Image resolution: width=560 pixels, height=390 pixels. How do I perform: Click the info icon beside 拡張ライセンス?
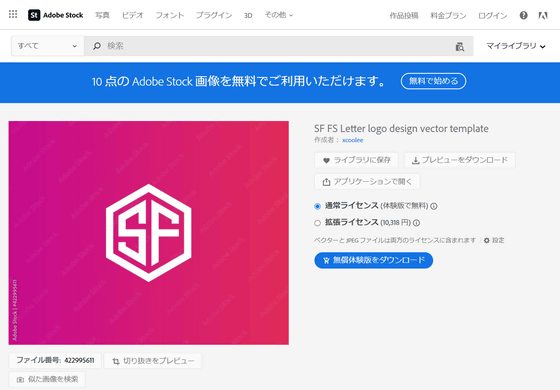tap(416, 223)
